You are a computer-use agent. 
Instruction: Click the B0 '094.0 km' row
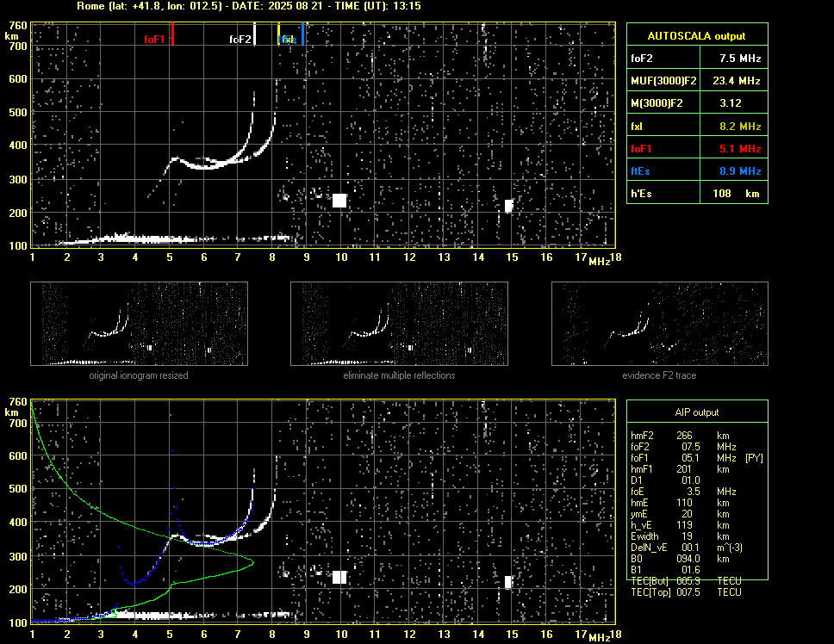coord(680,559)
